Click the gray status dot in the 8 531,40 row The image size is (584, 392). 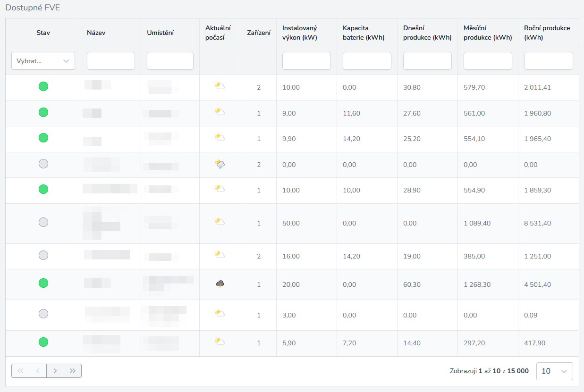43,222
